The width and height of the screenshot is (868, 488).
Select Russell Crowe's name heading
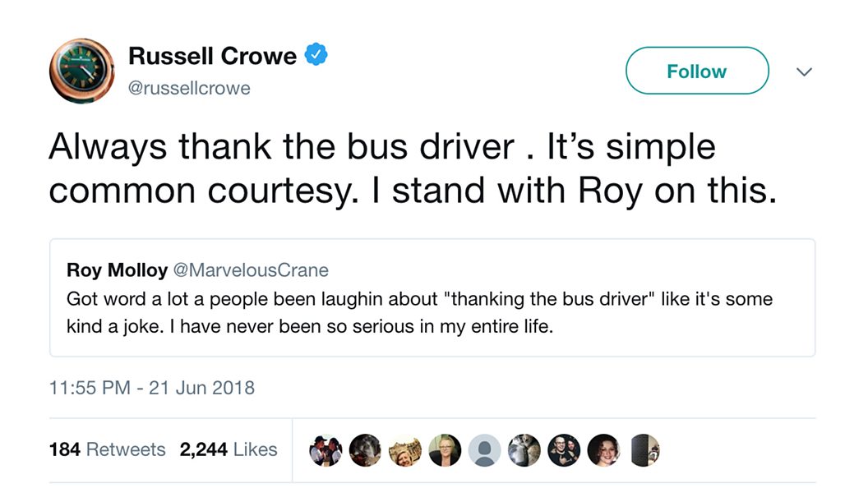click(212, 55)
